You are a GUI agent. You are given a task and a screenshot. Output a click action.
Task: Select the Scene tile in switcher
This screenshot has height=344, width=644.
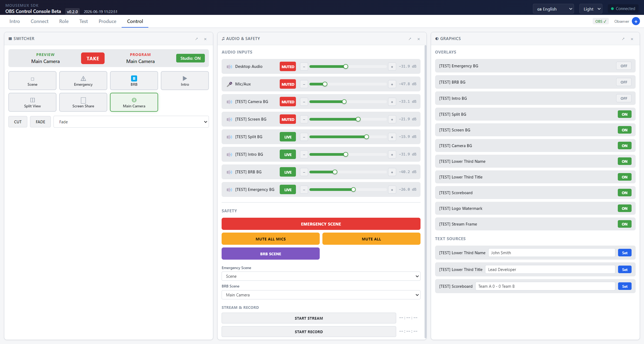pos(32,81)
